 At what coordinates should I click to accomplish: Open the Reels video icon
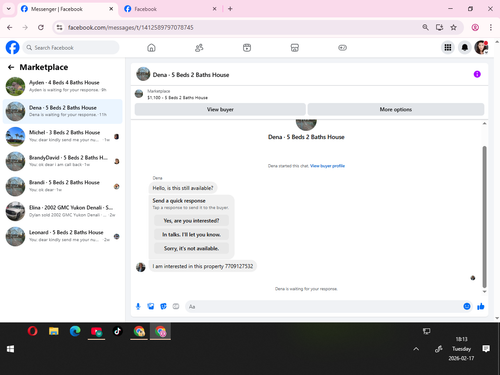[x=247, y=48]
